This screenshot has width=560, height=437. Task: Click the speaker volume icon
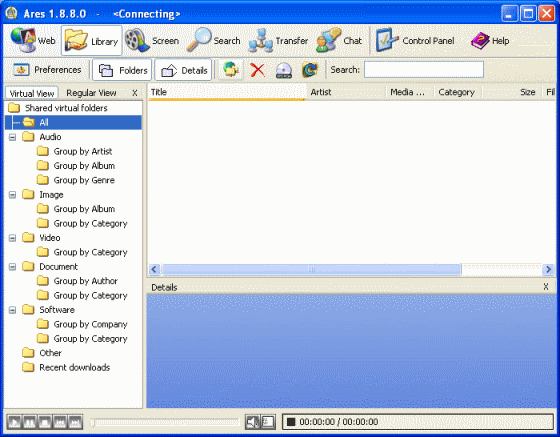coord(252,422)
